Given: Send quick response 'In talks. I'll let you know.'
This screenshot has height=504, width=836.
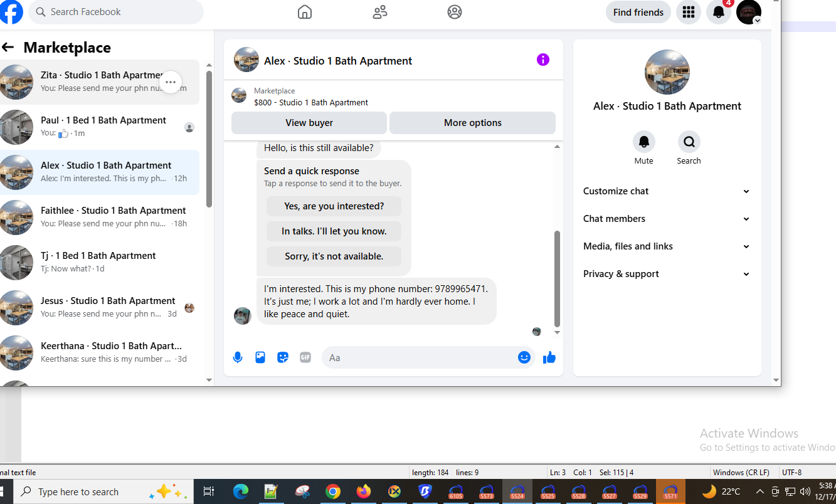Looking at the screenshot, I should [x=334, y=231].
